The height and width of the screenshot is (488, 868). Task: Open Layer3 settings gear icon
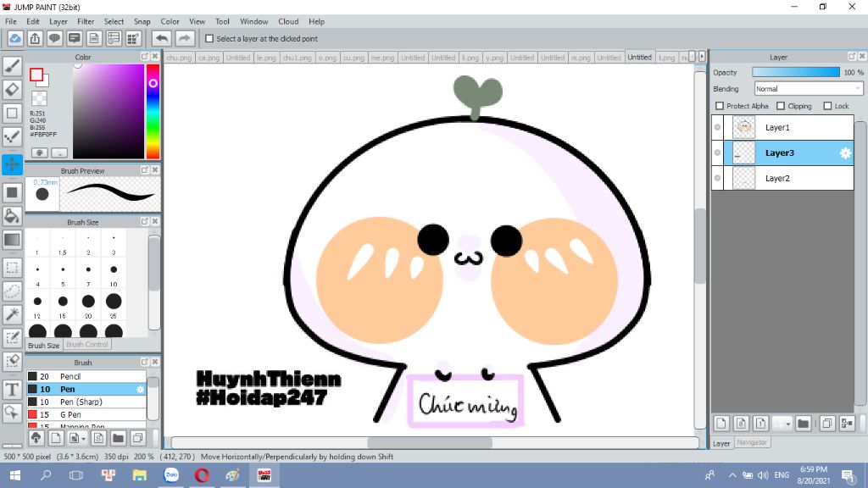[x=845, y=153]
